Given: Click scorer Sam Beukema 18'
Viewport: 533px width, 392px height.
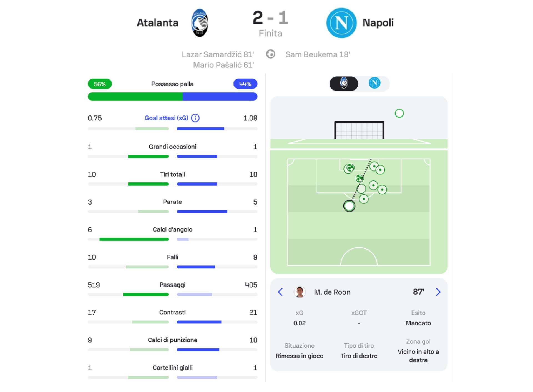Looking at the screenshot, I should coord(317,54).
